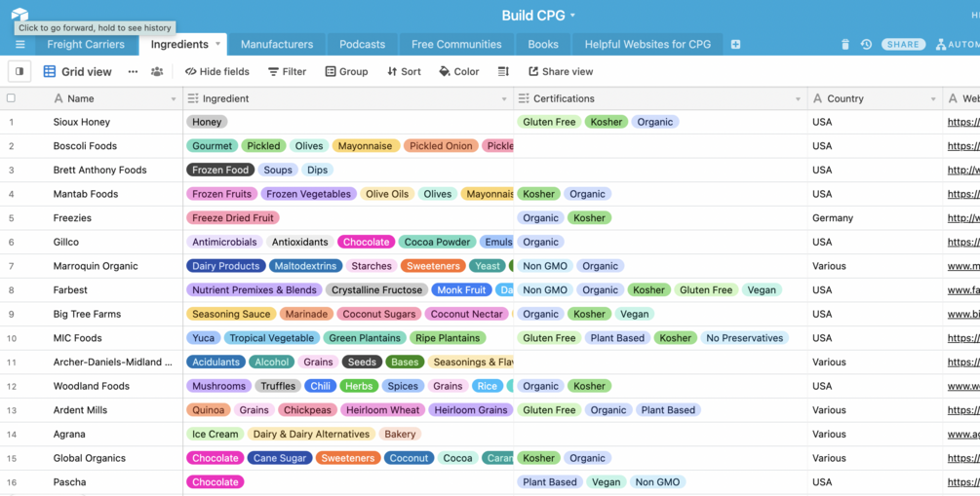Viewport: 980px width, 496px height.
Task: Expand the Ingredients tab dropdown arrow
Action: pos(217,45)
